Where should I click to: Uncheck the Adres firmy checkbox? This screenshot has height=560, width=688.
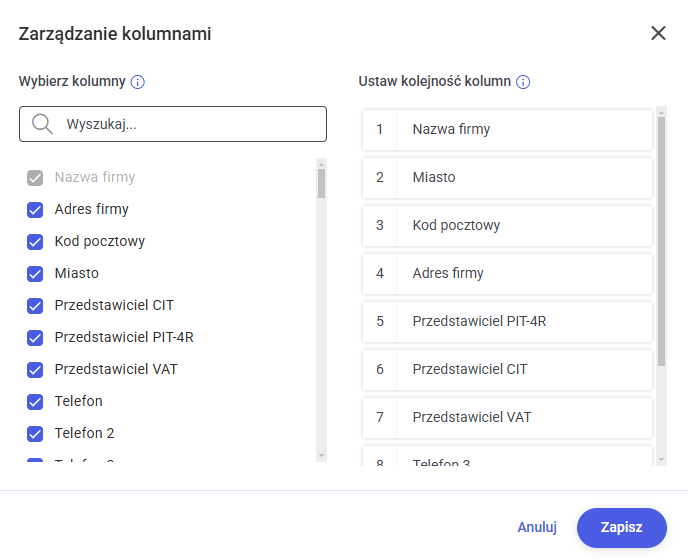coord(35,210)
